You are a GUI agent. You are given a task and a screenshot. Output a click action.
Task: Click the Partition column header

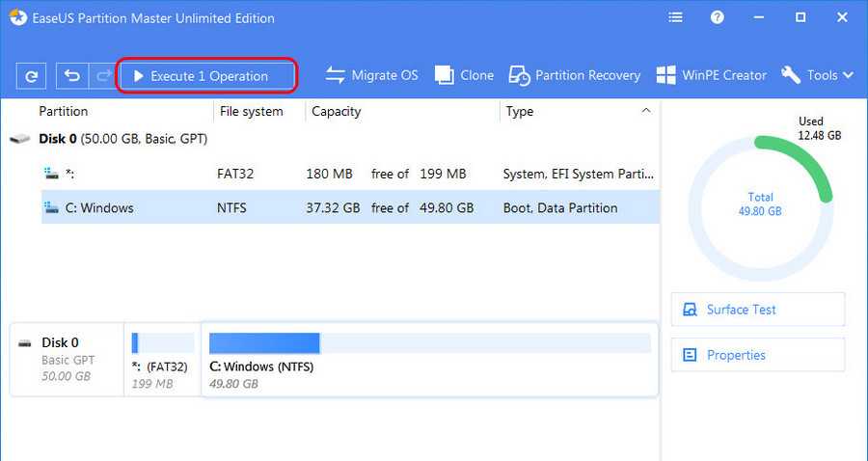point(64,111)
